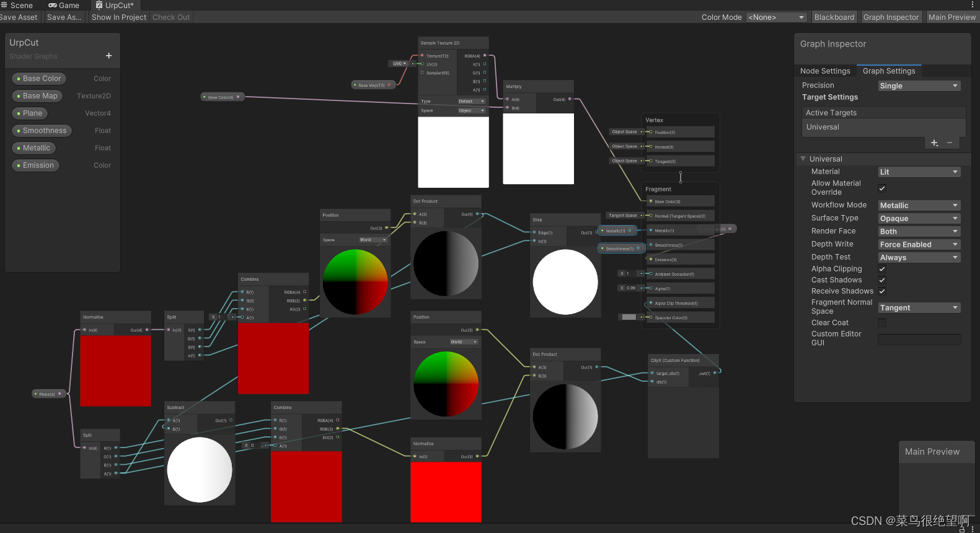
Task: Select the Plane(4) property node in graph
Action: [x=49, y=394]
